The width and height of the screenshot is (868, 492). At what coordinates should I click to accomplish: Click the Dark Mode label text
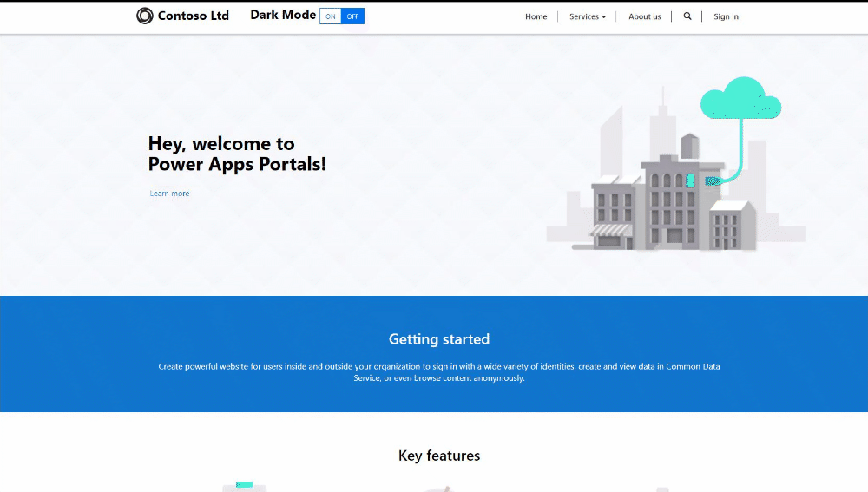pyautogui.click(x=283, y=15)
